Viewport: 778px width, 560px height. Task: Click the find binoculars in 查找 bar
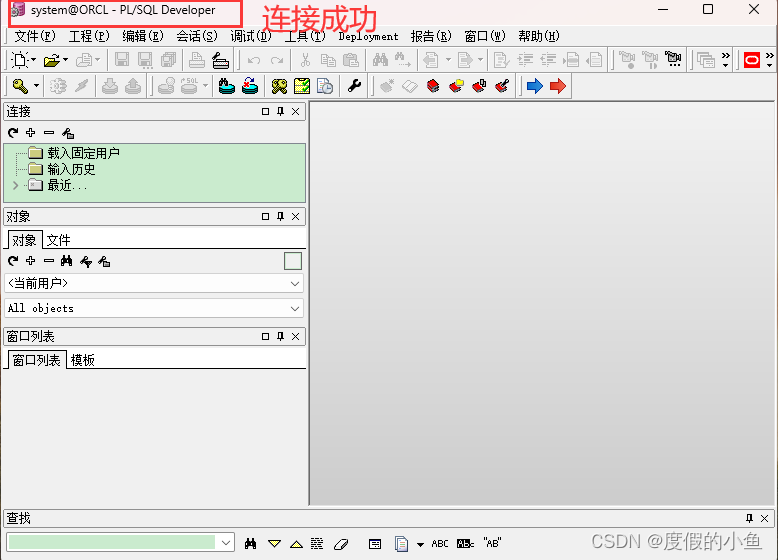[x=251, y=544]
